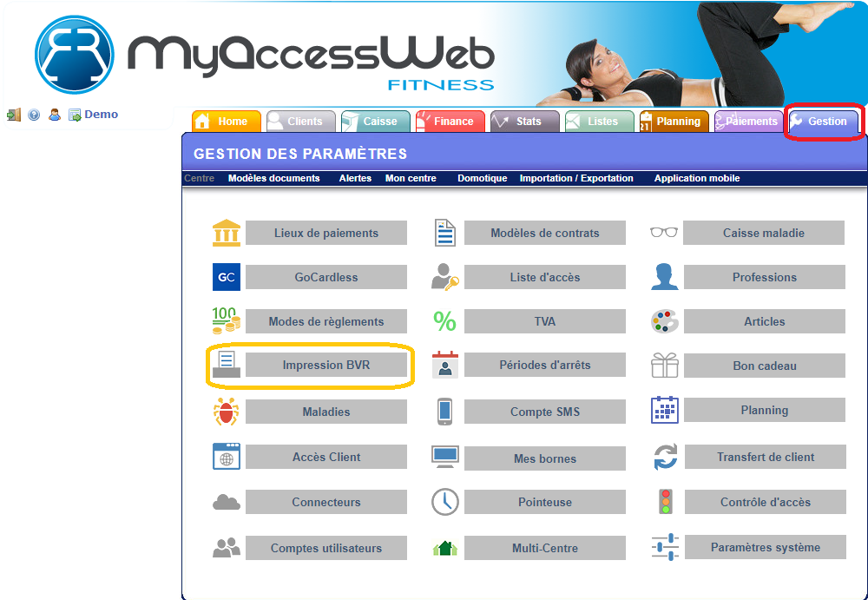Click the sliders icon beside Paramètres système
This screenshot has height=600, width=868.
pos(665,547)
